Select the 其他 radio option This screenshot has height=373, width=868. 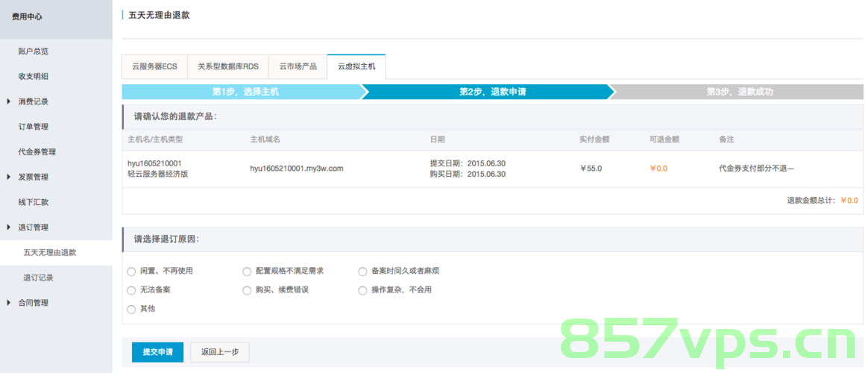tap(131, 309)
